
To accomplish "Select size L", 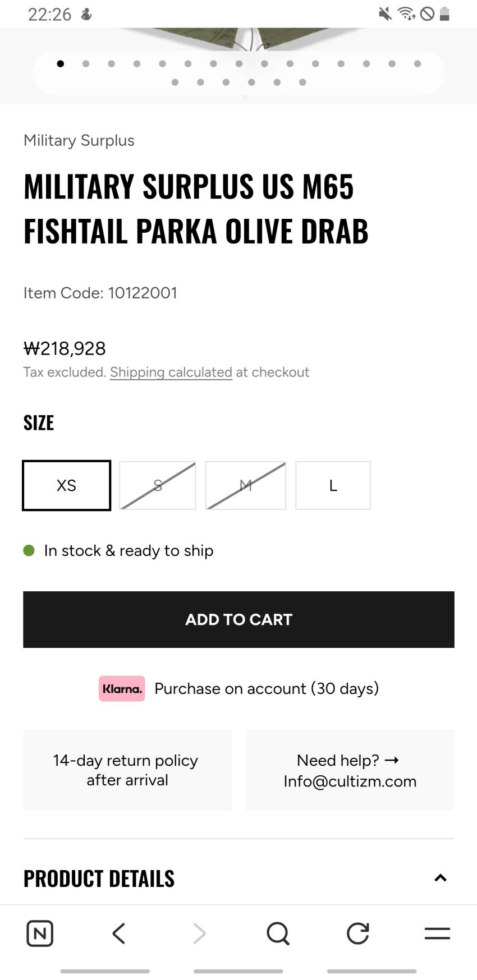I will coord(333,485).
